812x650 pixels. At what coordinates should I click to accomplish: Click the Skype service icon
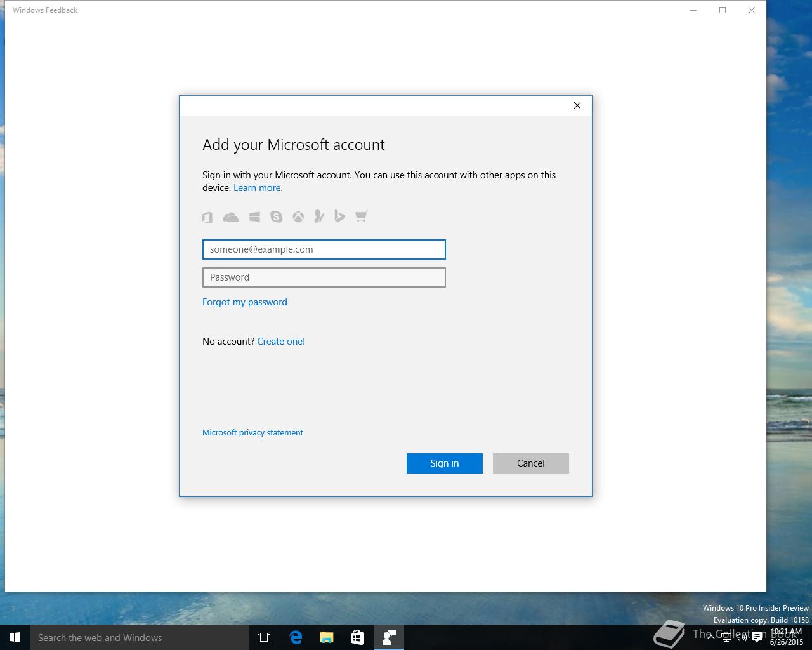276,217
